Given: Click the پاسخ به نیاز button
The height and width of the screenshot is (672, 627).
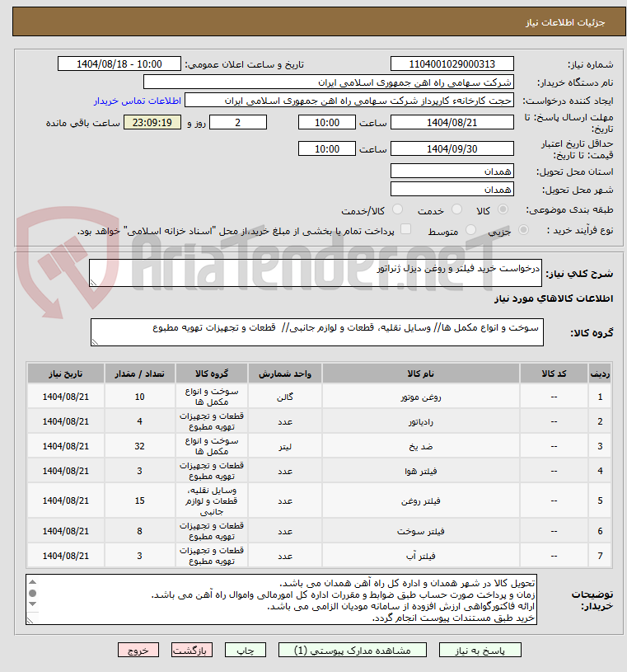Looking at the screenshot, I should pyautogui.click(x=480, y=650).
